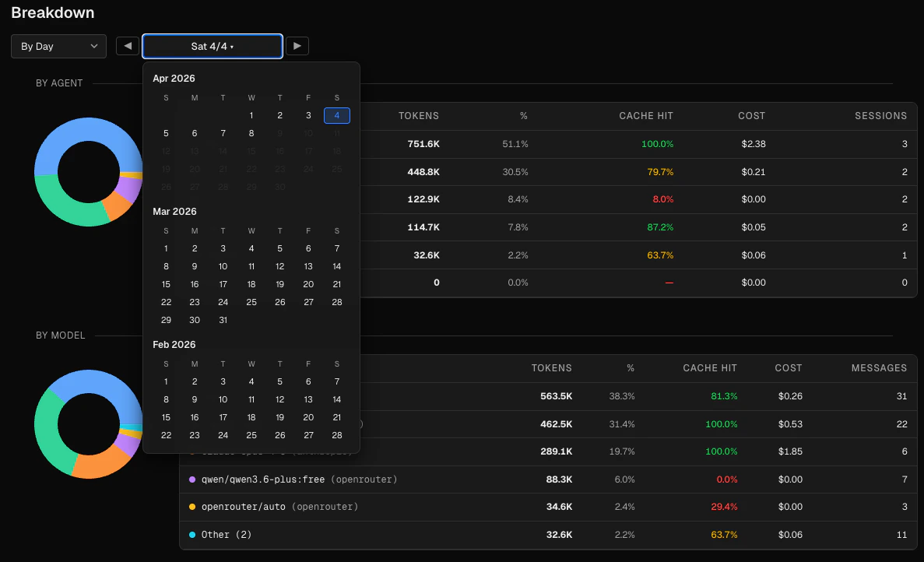Screen dimensions: 924x562
Task: Click the next day arrow icon
Action: [297, 46]
